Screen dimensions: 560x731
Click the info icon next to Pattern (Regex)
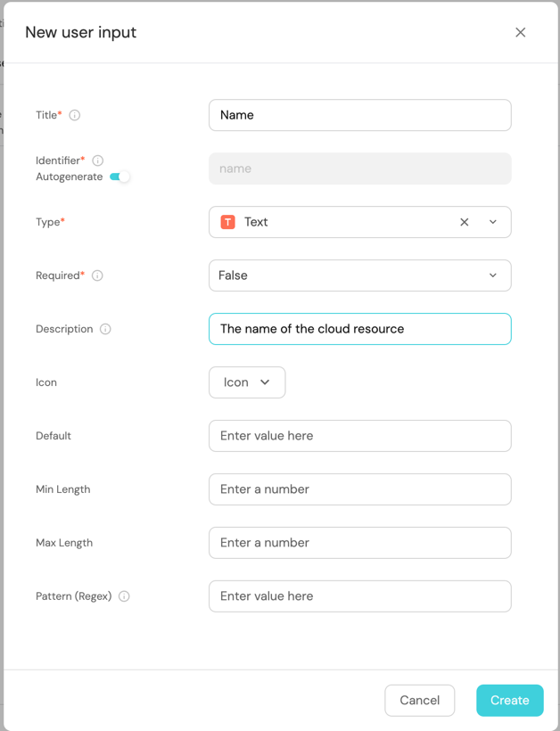[x=124, y=596]
